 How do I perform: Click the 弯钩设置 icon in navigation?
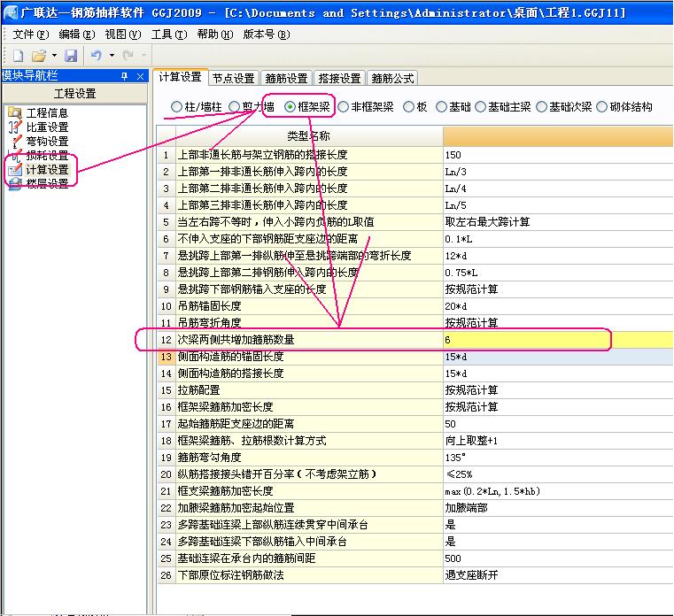16,142
